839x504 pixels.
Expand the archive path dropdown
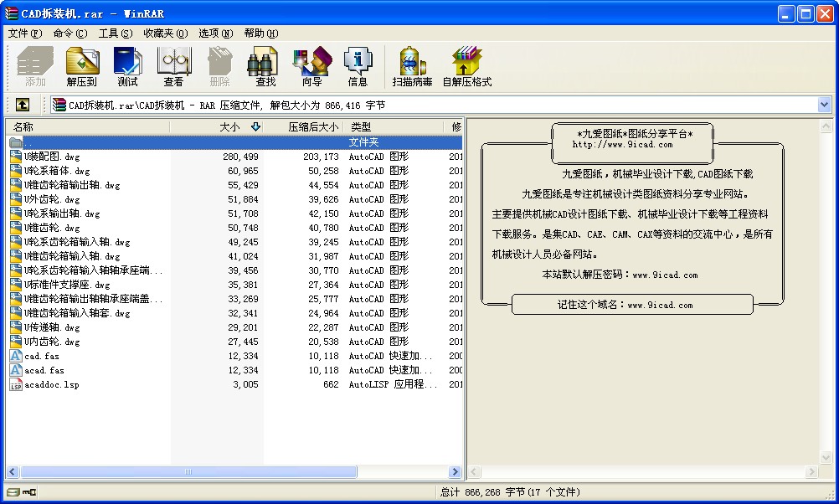(824, 105)
